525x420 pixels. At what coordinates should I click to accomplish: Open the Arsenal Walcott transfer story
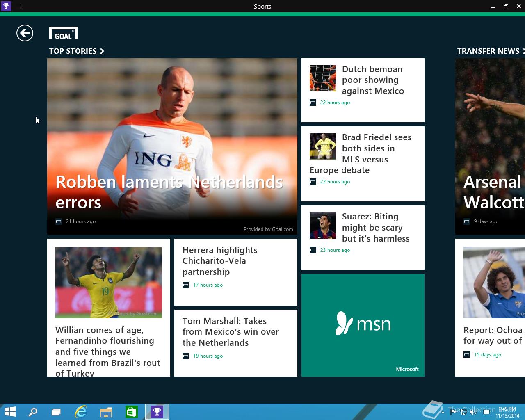point(490,146)
